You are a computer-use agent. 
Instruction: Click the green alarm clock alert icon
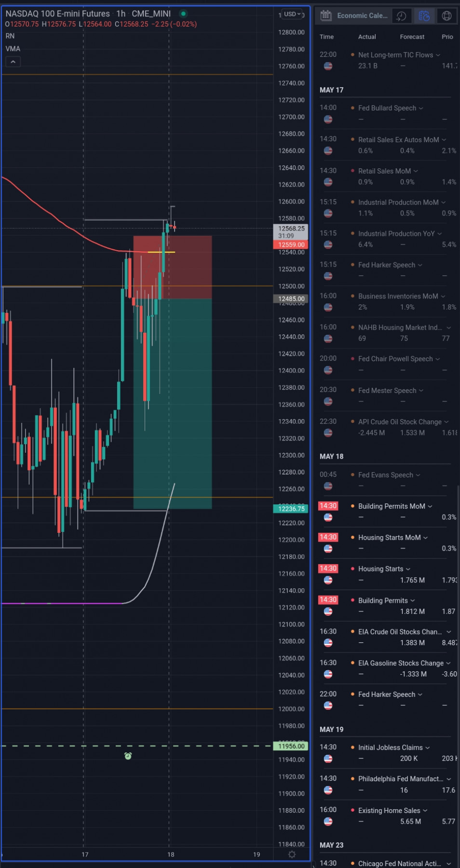coord(128,756)
